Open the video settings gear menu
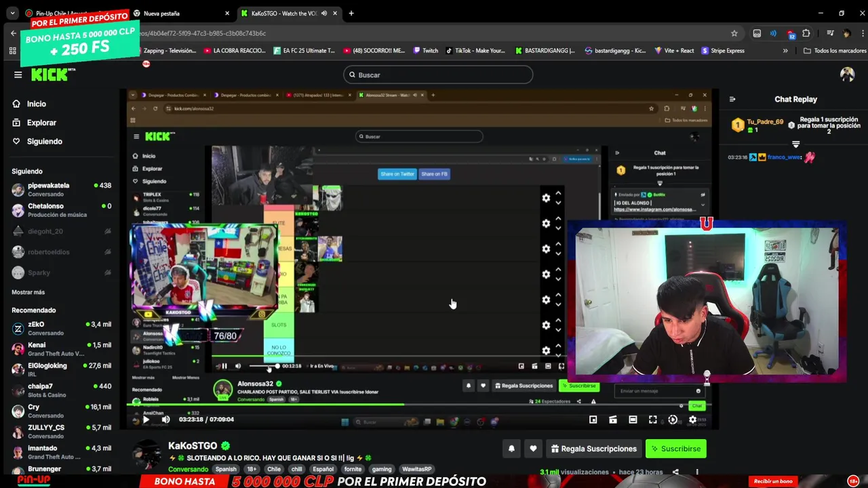 click(692, 420)
